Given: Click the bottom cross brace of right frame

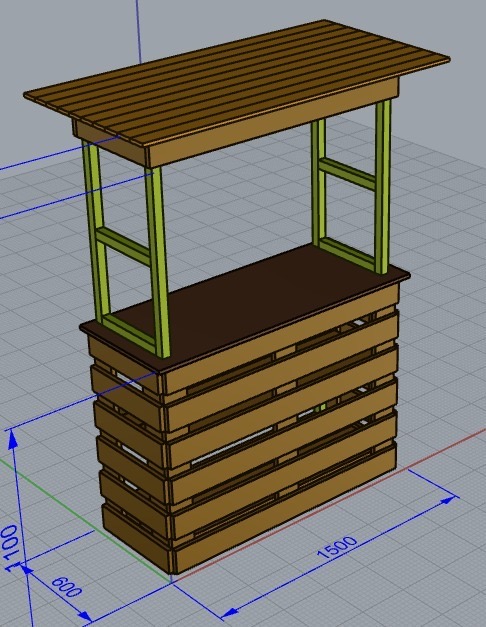Looking at the screenshot, I should point(347,253).
